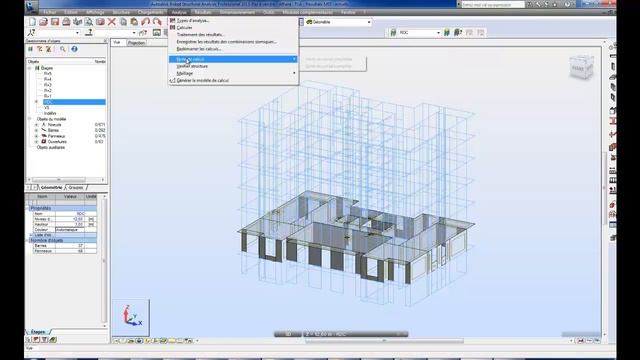Image resolution: width=640 pixels, height=360 pixels.
Task: Select Objets auxiliaires tree item
Action: [51, 147]
